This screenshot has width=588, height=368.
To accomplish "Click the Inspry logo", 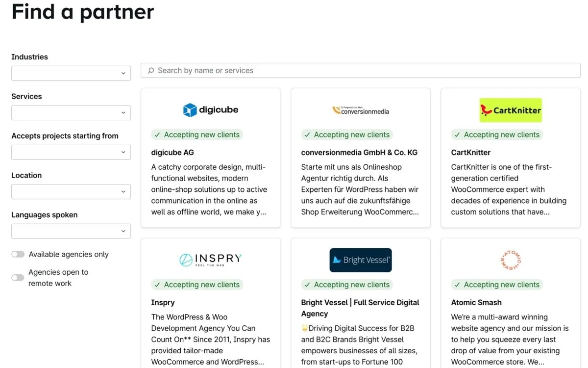I will click(x=210, y=260).
